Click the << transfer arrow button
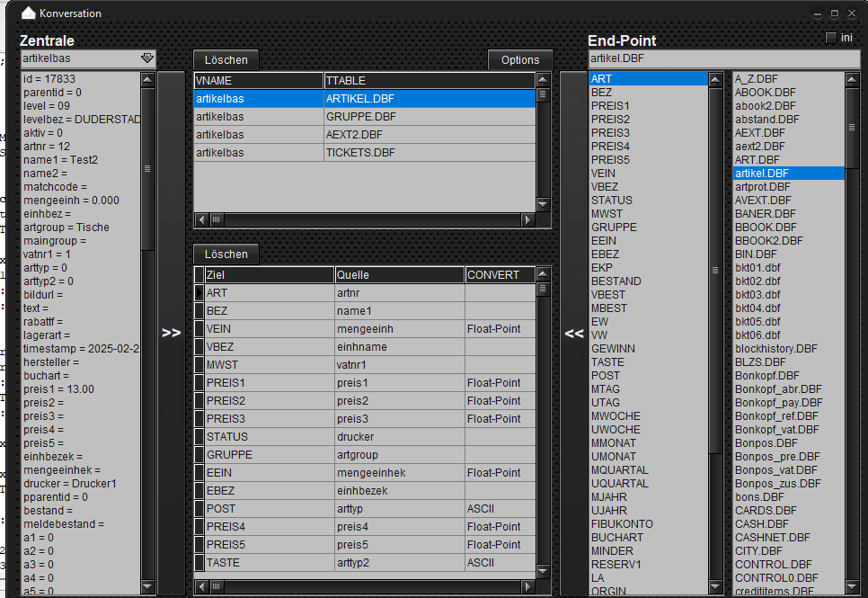Image resolution: width=868 pixels, height=598 pixels. pos(573,333)
